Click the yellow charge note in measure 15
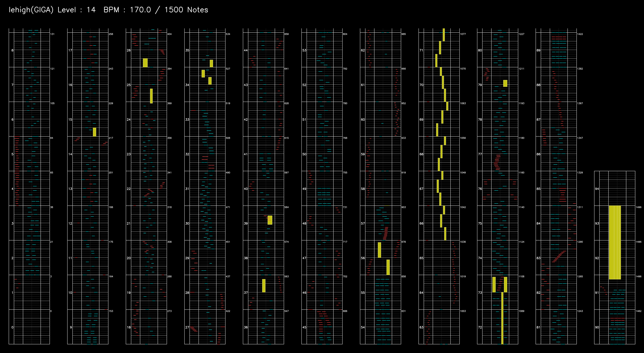Screen dimensions: 644x353 click(94, 132)
